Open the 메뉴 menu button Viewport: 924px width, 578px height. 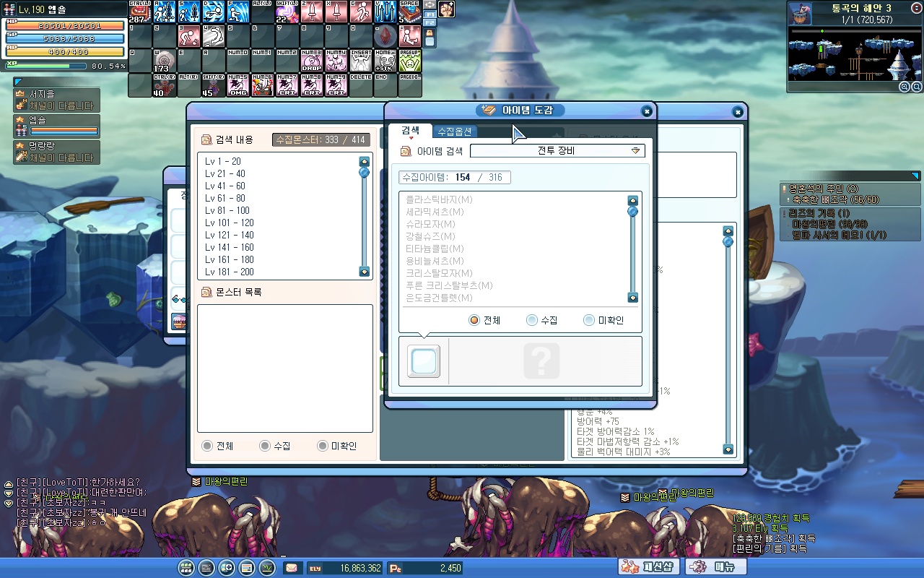[x=716, y=567]
